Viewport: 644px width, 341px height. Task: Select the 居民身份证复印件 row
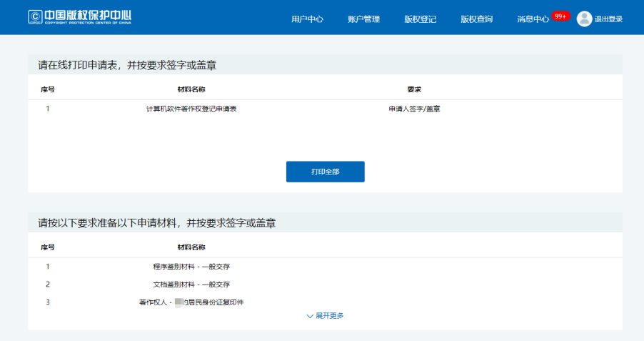326,302
